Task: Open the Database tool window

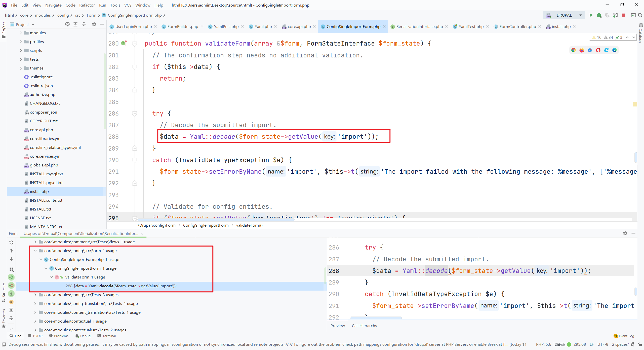Action: pos(641,33)
